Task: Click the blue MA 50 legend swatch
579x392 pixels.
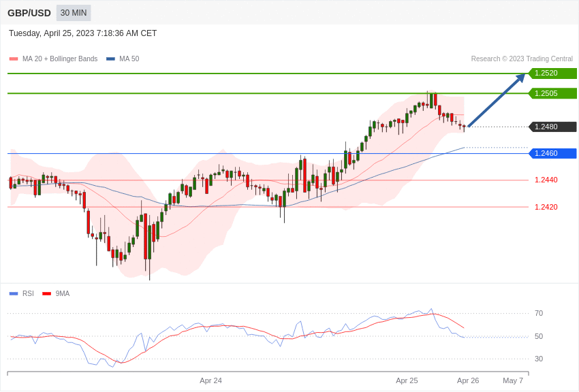Action: [110, 59]
